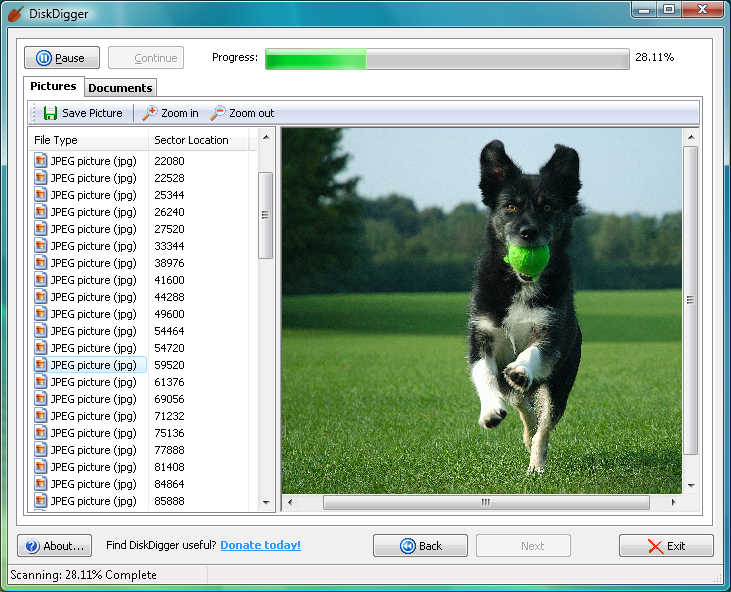Click the preview vertical scrollbar thumb

(x=690, y=300)
